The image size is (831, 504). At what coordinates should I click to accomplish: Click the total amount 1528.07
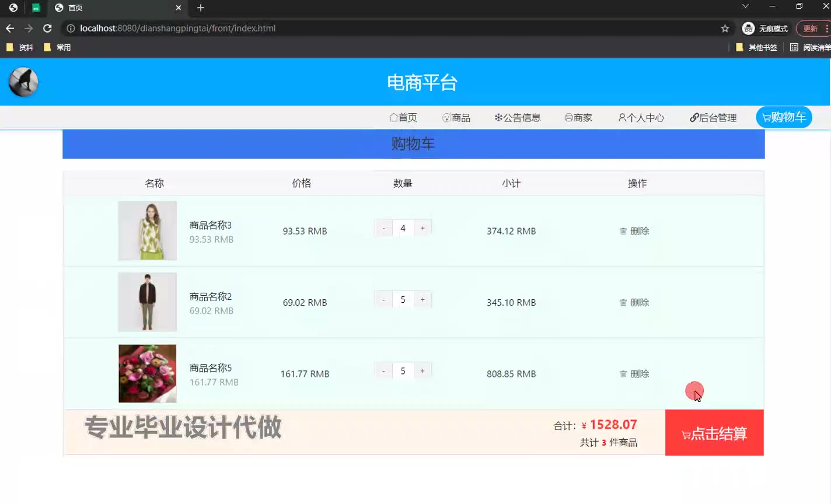(x=613, y=425)
